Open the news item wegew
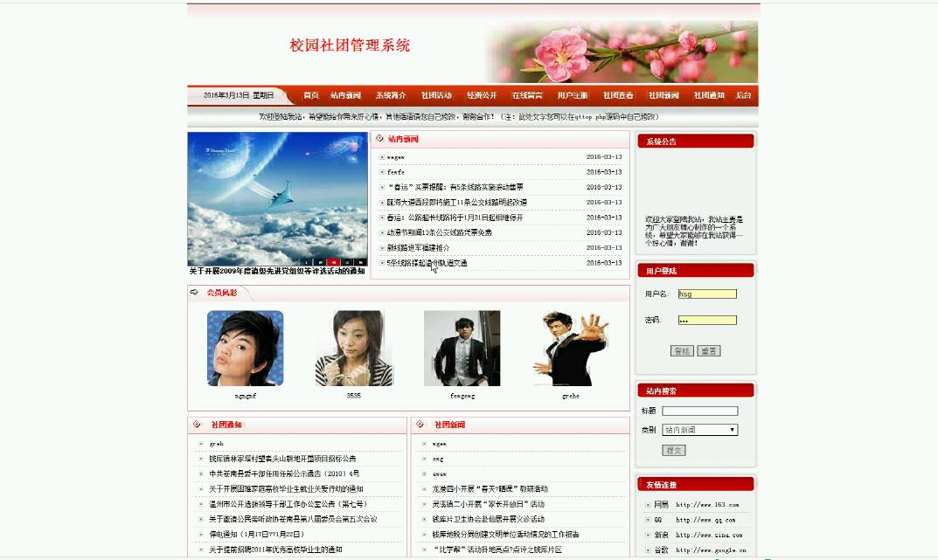The width and height of the screenshot is (938, 560). point(395,157)
